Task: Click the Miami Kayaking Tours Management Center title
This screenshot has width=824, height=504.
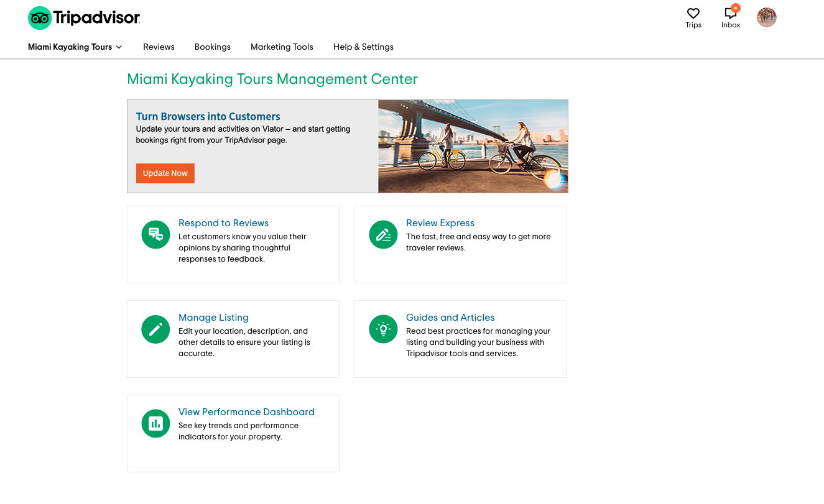Action: pyautogui.click(x=272, y=80)
